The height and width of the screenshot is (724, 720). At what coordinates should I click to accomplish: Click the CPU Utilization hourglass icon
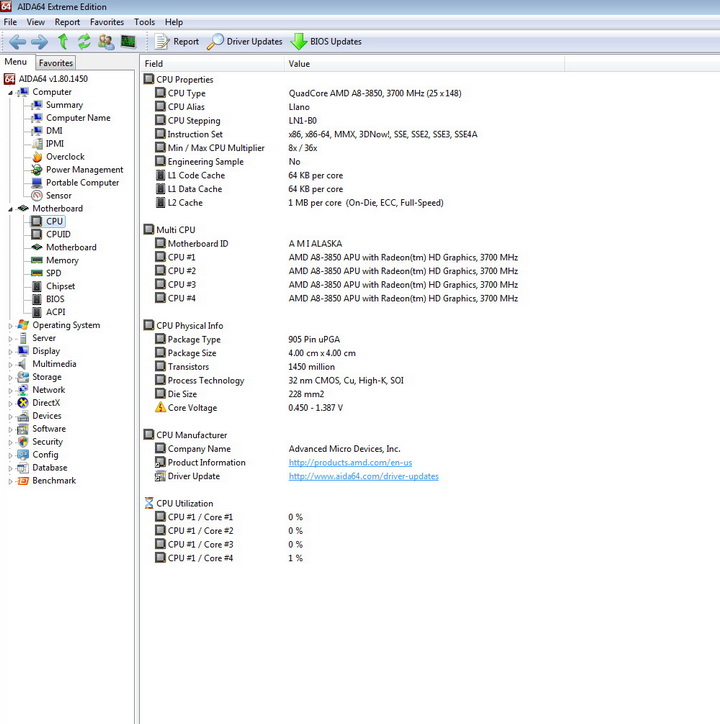149,503
